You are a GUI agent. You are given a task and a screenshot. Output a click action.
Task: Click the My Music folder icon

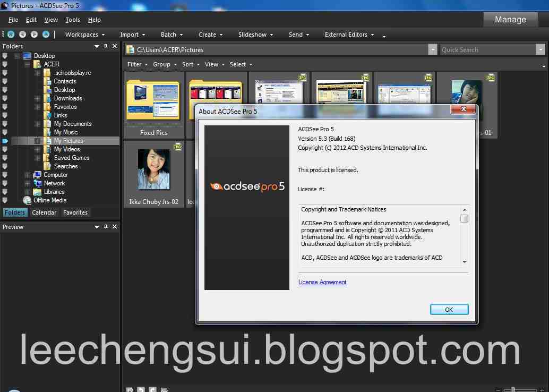[47, 132]
